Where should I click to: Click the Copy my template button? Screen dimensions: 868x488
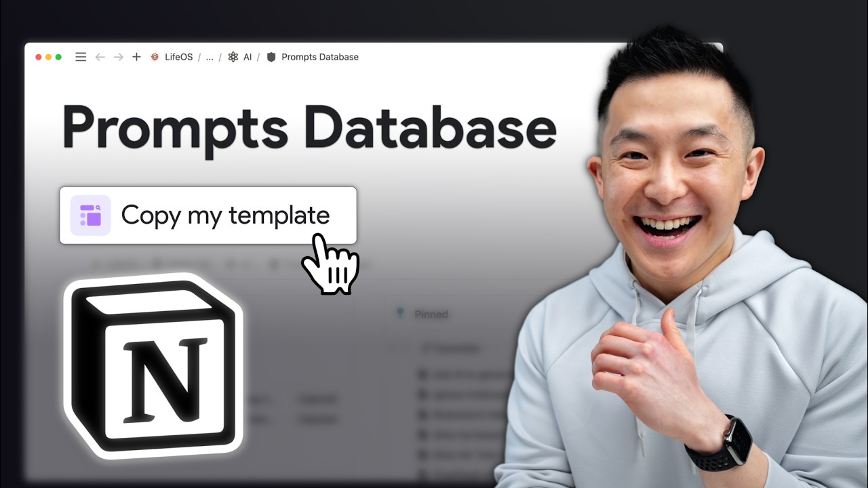(x=208, y=216)
